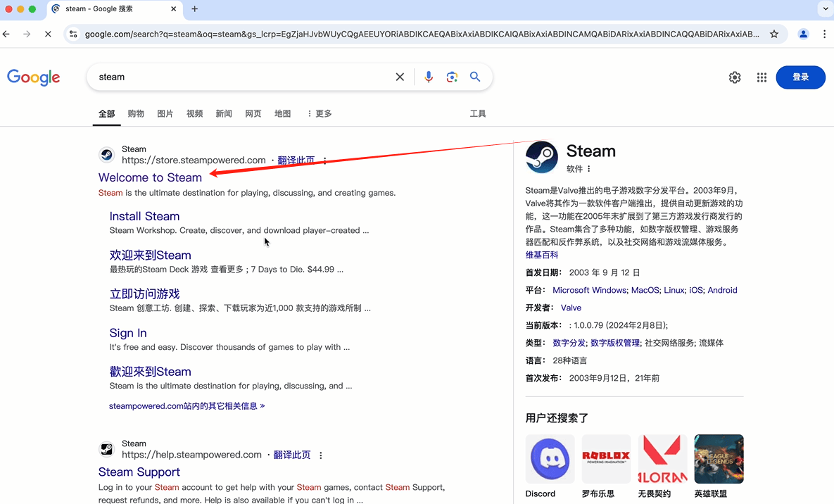Open the '欢迎来到Steam' sublink

click(150, 255)
